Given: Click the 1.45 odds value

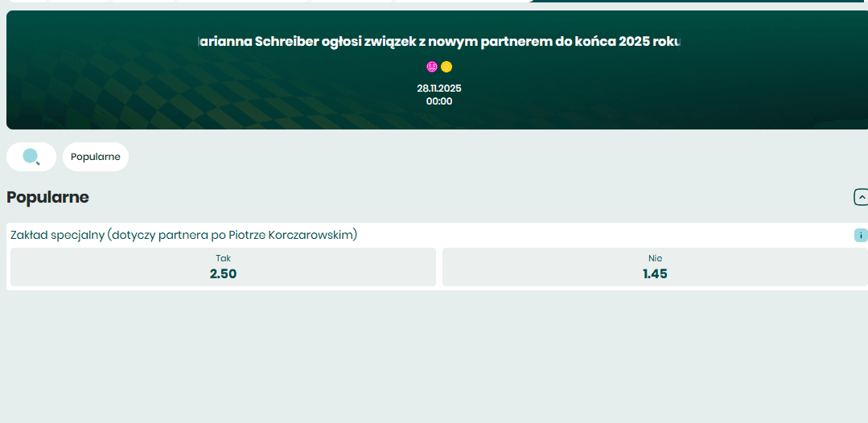Looking at the screenshot, I should pyautogui.click(x=655, y=273).
